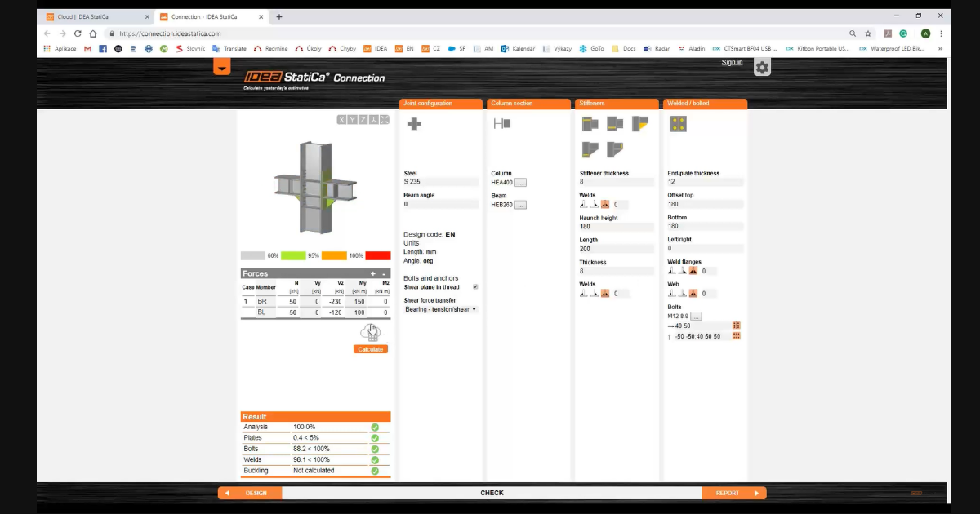Select the bolted end-plate connection icon
The width and height of the screenshot is (980, 514).
coord(678,124)
